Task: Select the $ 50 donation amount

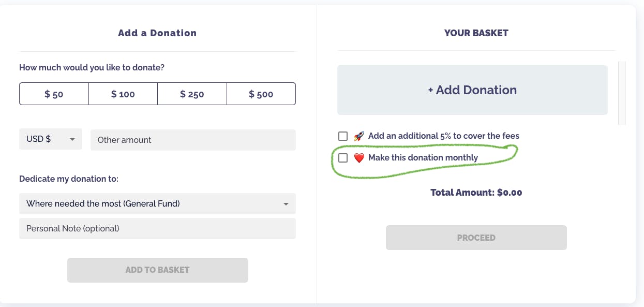Action: (54, 94)
